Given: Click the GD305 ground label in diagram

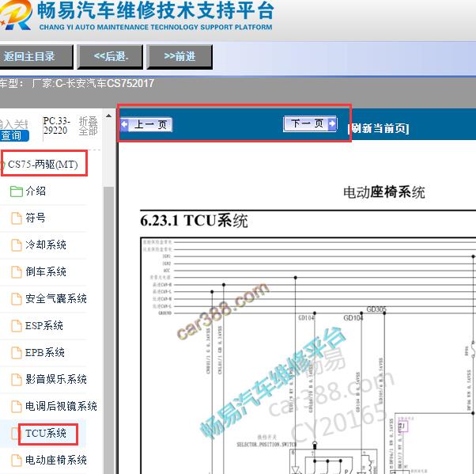Looking at the screenshot, I should coord(376,309).
